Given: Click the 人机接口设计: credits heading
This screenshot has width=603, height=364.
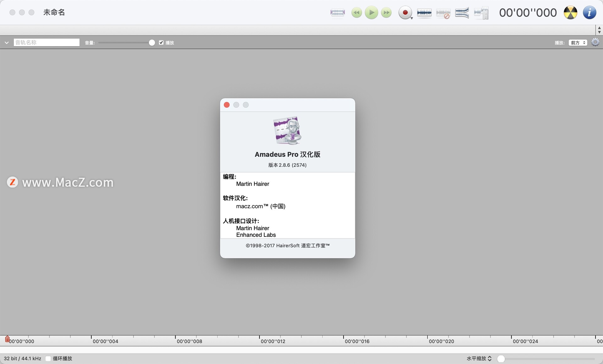Looking at the screenshot, I should point(241,221).
